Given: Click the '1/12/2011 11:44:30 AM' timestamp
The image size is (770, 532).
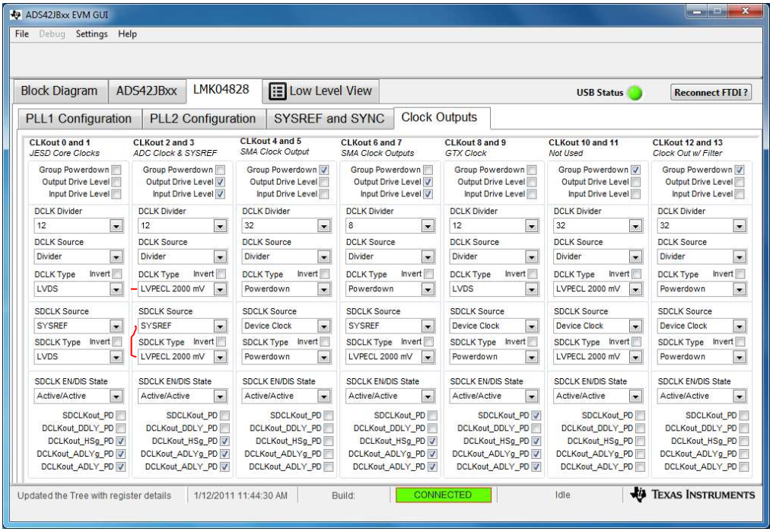Looking at the screenshot, I should pyautogui.click(x=240, y=495).
